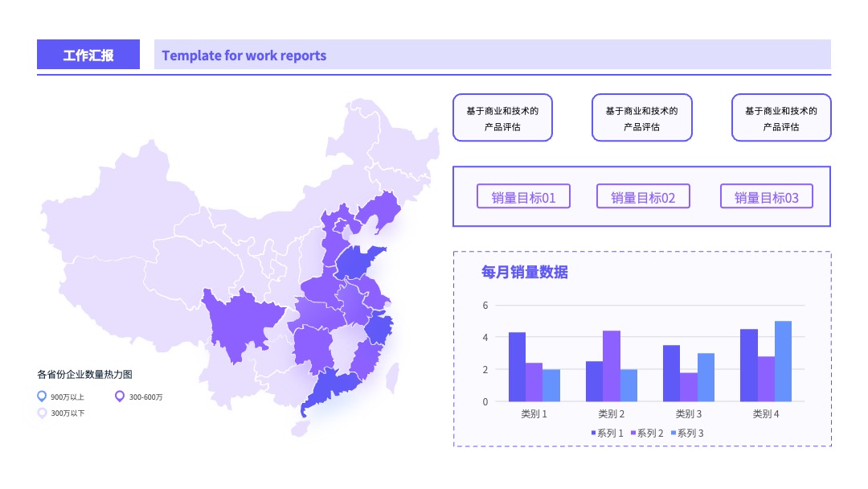Screen dimensions: 868x489
Task: Click the y-axis value 2
Action: pos(485,369)
